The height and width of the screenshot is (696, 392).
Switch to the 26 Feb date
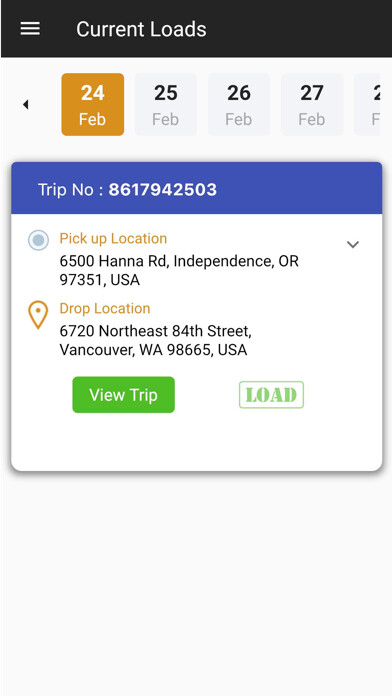[x=239, y=104]
